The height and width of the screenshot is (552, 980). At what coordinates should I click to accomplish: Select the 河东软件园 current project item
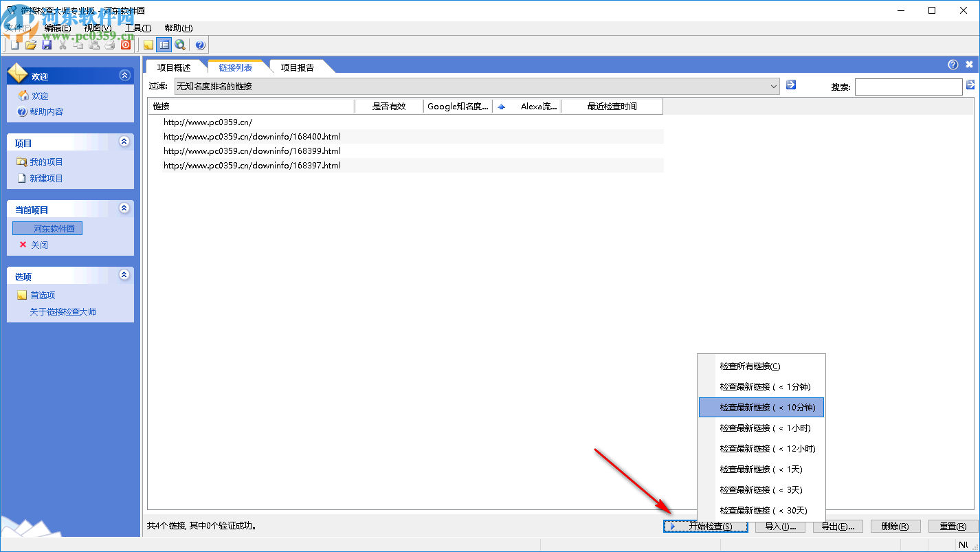(x=47, y=228)
